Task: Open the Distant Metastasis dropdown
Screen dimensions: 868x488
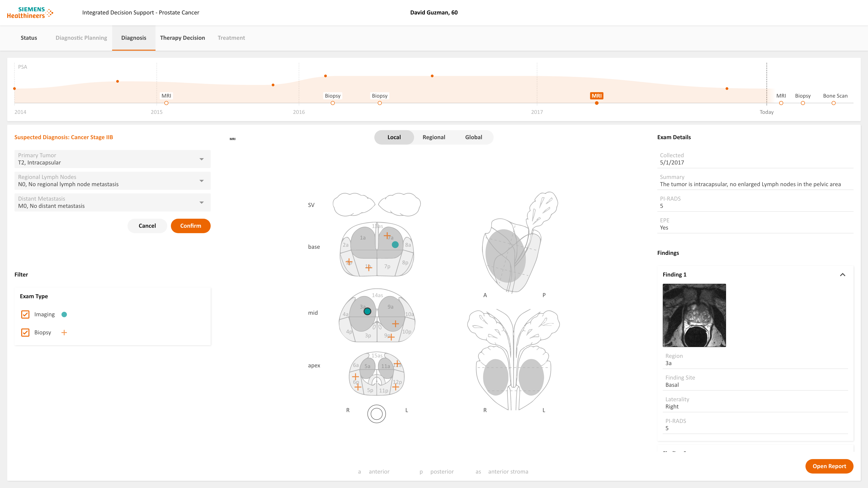Action: click(x=113, y=202)
